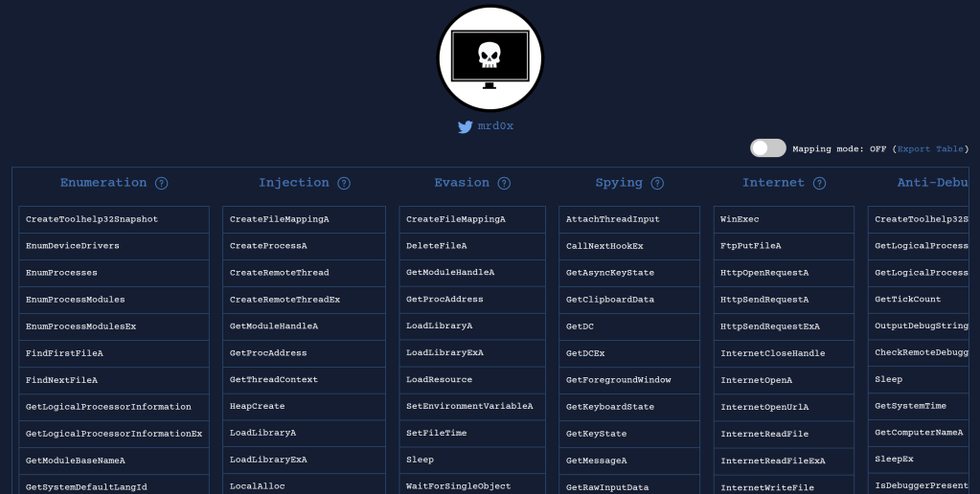Toggle Mapping mode switch on
The image size is (980, 494).
click(767, 148)
